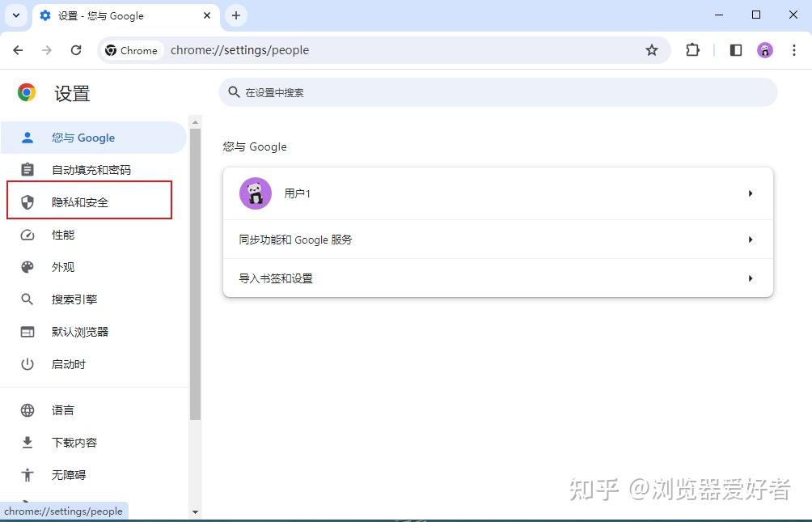Open the Chrome three-dot menu
812x522 pixels.
794,50
